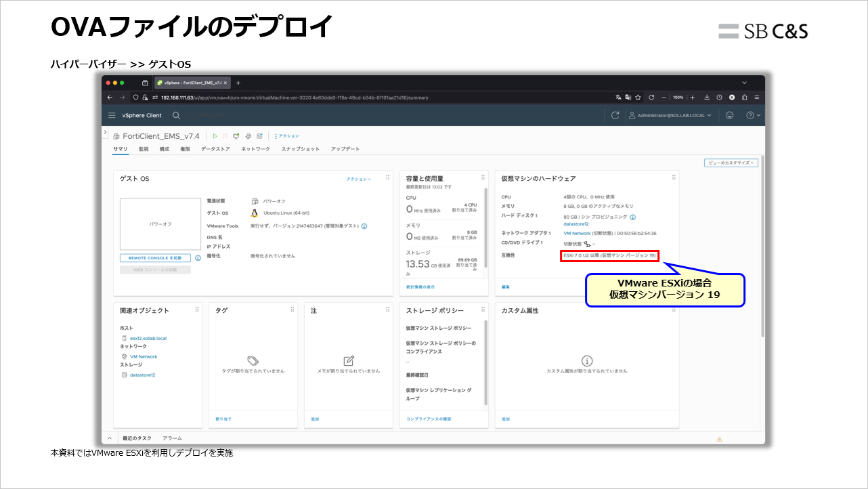Click the 編集 link in hardware card
Screen dimensions: 868x489
(x=506, y=287)
